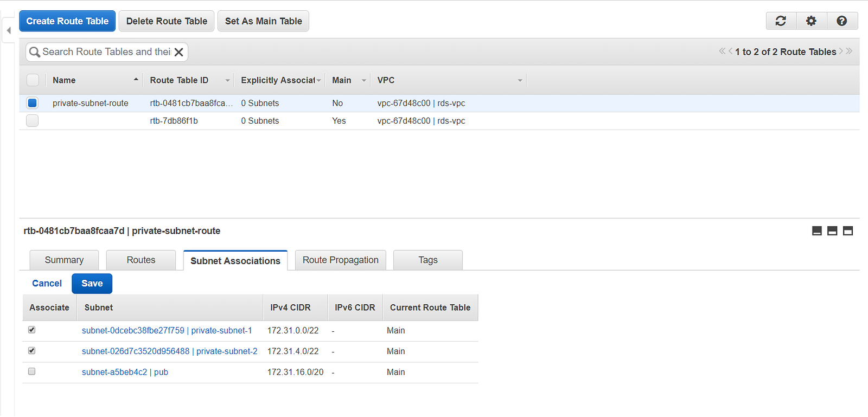The image size is (868, 417).
Task: Uncheck private-subnet-1 association checkbox
Action: (x=32, y=330)
